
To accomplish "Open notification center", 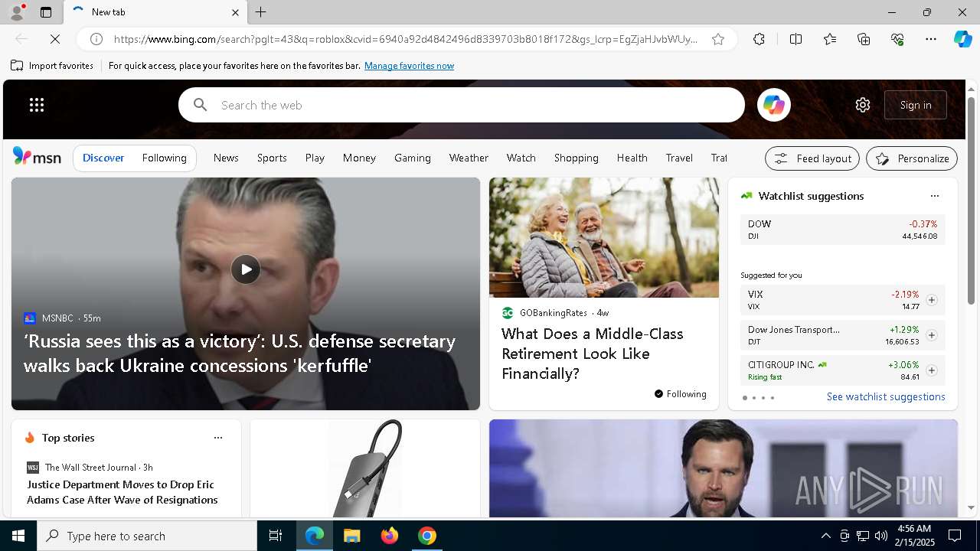I will (955, 536).
